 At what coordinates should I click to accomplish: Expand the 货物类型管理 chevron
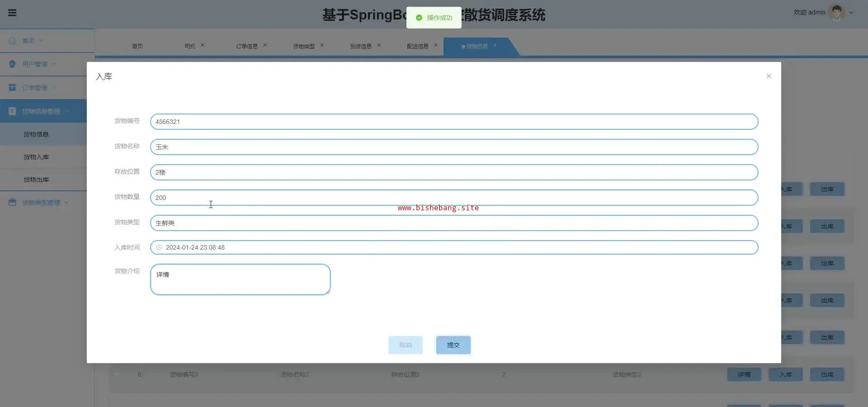[66, 202]
